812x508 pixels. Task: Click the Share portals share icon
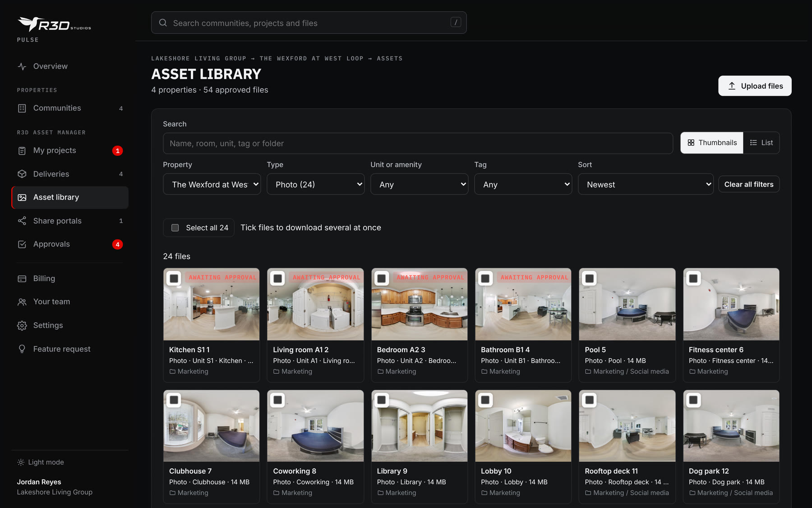pos(22,221)
